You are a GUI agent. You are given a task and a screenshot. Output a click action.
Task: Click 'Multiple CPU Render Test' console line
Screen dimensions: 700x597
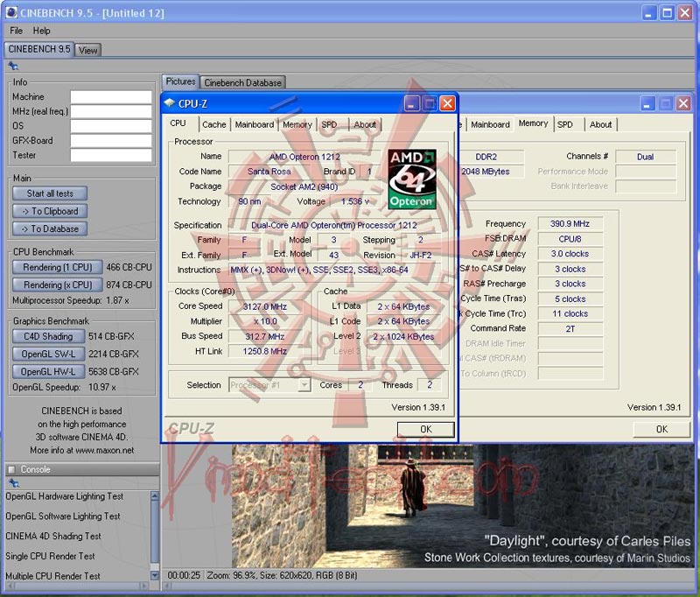tap(52, 576)
